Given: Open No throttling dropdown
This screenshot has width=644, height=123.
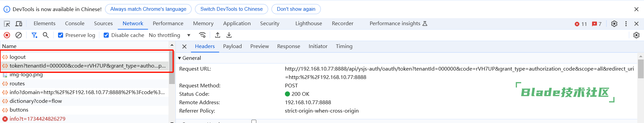Looking at the screenshot, I should point(170,35).
